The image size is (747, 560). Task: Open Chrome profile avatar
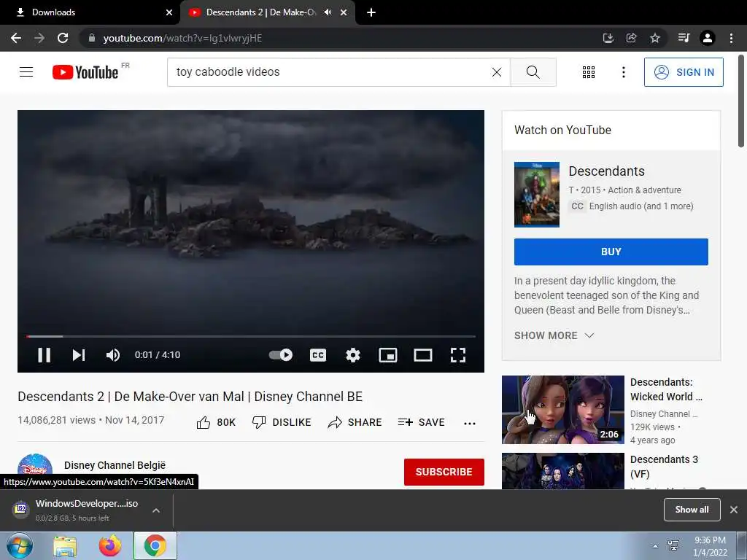[708, 38]
